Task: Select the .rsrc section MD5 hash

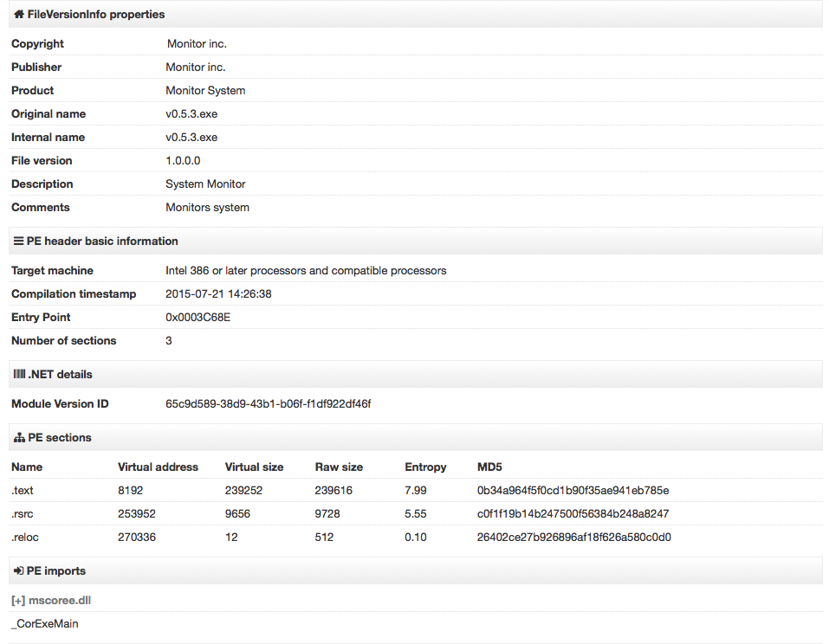Action: [573, 513]
